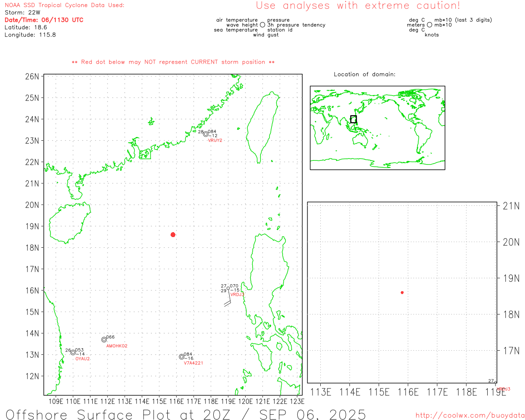Click the 113E label on the inset map
This screenshot has width=525, height=420.
[x=320, y=392]
